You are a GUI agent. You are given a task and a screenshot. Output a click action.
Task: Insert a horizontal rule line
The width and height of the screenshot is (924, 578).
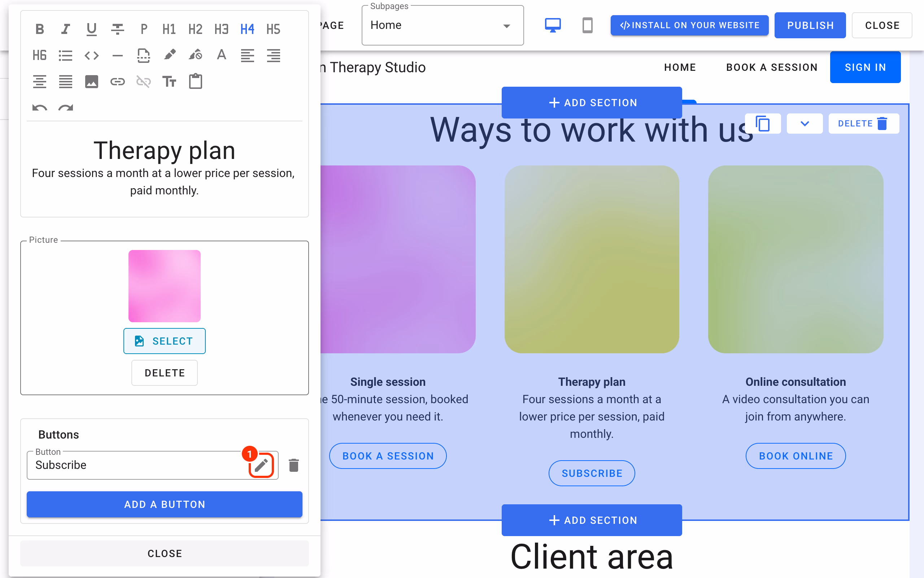tap(118, 55)
